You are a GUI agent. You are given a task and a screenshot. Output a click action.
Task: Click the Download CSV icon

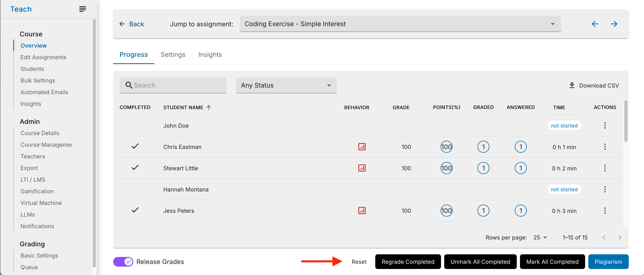pos(572,85)
